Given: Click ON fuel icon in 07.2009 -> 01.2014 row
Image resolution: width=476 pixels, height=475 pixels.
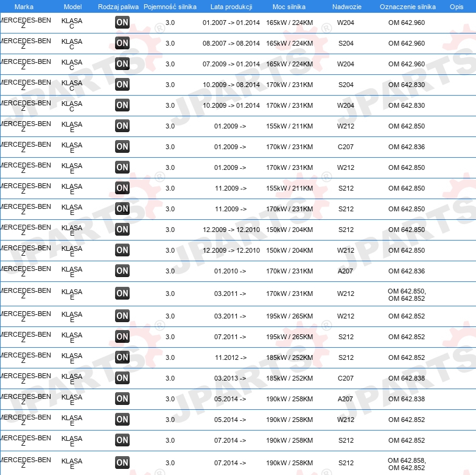Looking at the screenshot, I should click(x=122, y=63).
